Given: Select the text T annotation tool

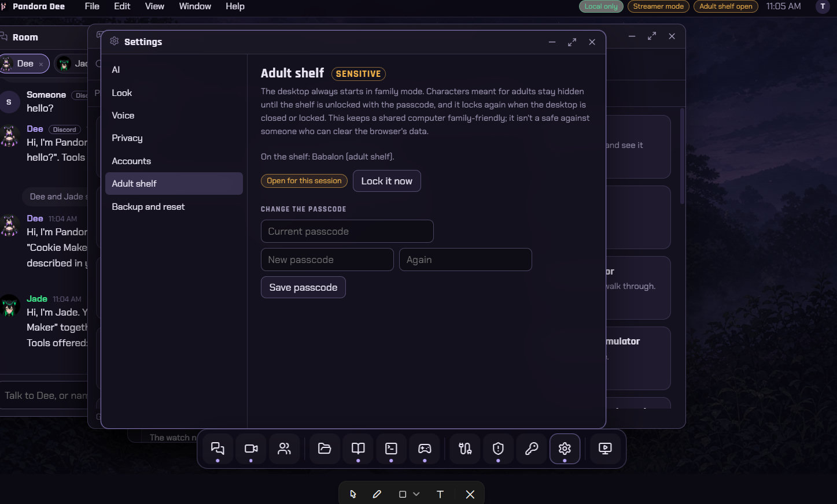Looking at the screenshot, I should pos(440,494).
